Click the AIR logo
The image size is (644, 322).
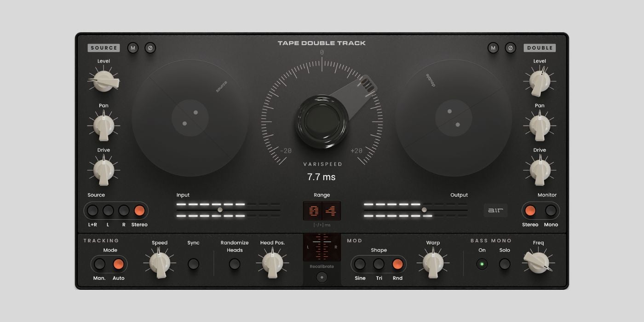click(x=496, y=210)
